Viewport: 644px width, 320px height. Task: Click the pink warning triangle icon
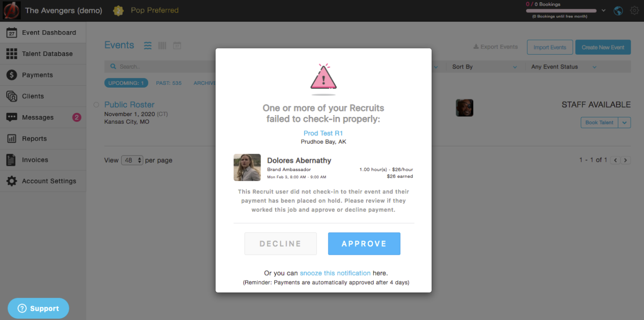coord(323,78)
